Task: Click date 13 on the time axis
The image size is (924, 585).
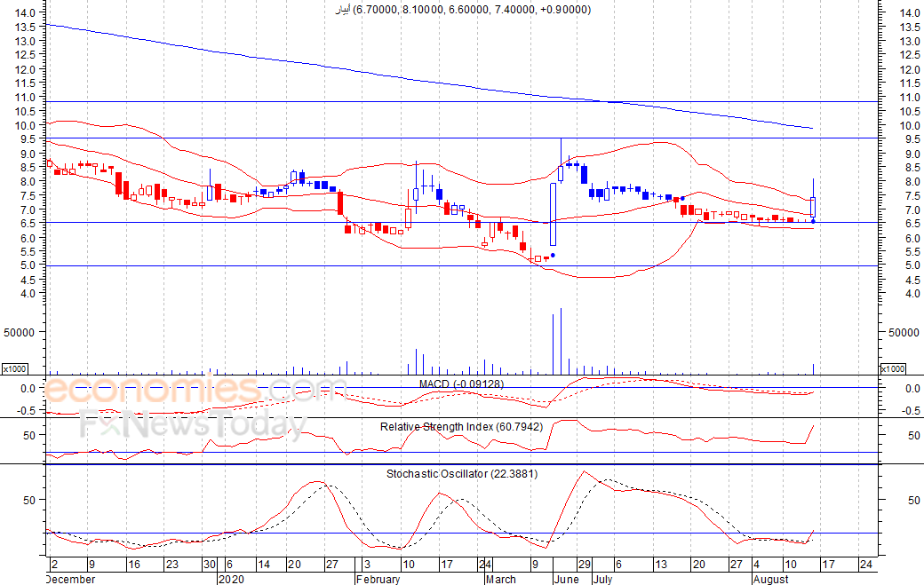Action: tap(661, 565)
